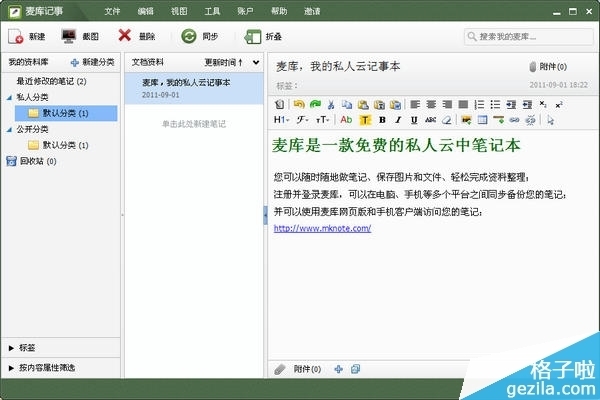Screen dimensions: 600x400
Task: Select 默认分类 (1) under 公开分类
Action: pos(58,145)
